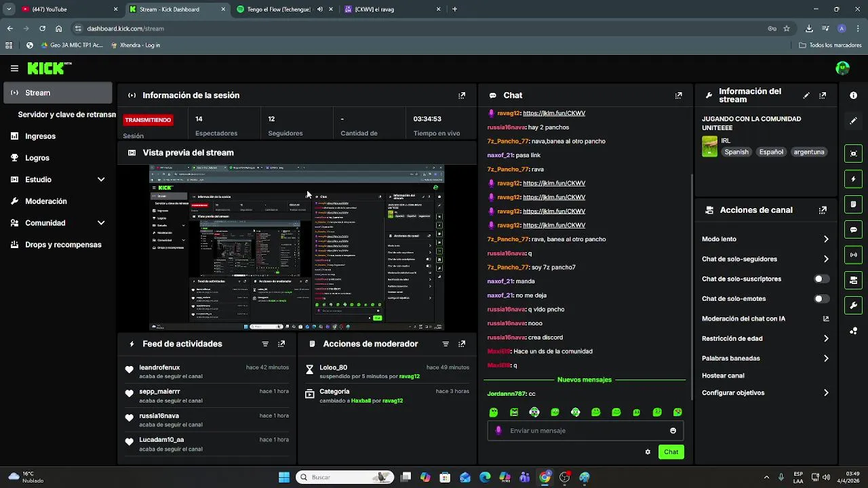Screen dimensions: 868x488
Task: Open Restricción de edad options arrow
Action: tap(826, 339)
